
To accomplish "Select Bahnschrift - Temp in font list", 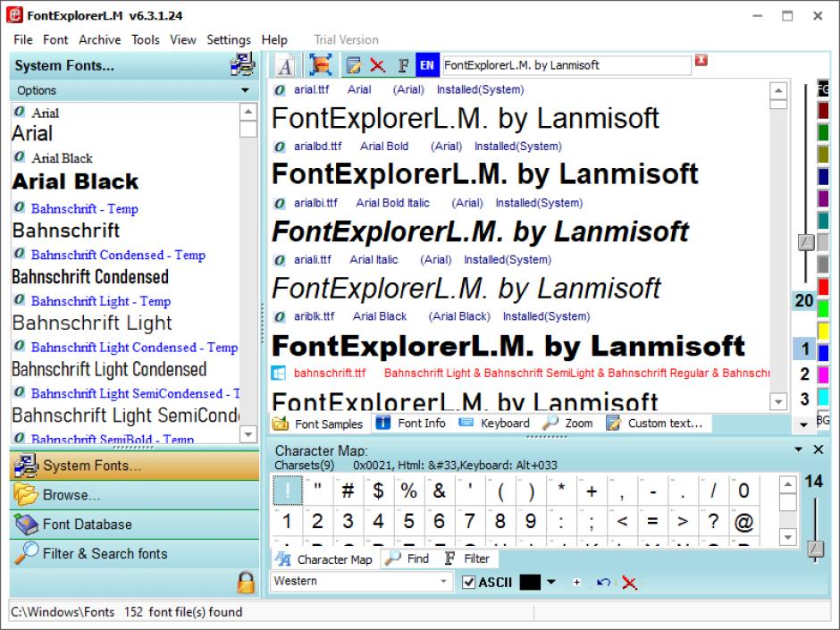I will pyautogui.click(x=85, y=208).
